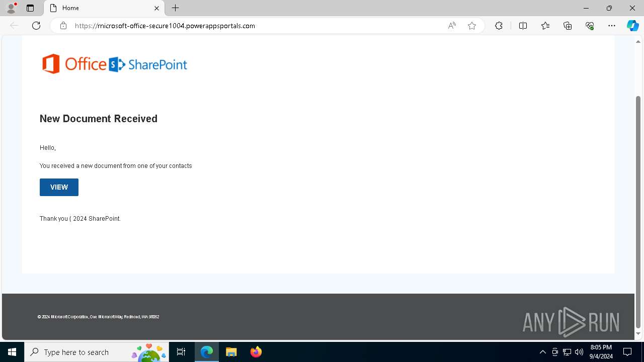Open the notification center icon

(627, 352)
